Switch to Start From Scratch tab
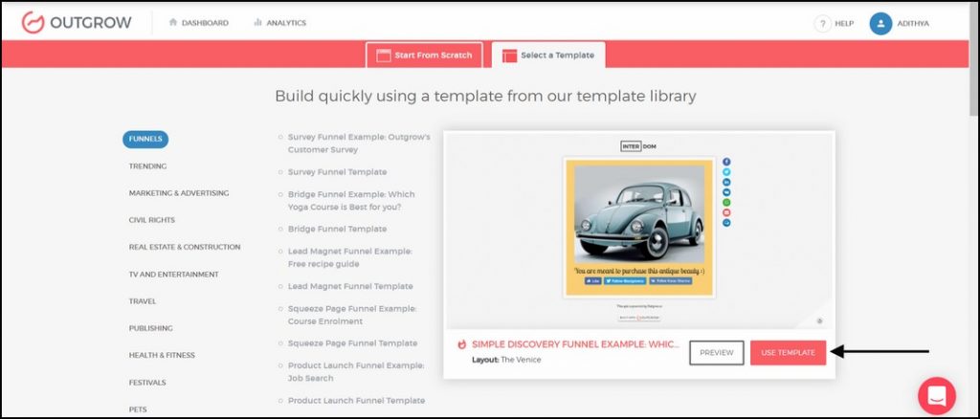The height and width of the screenshot is (419, 980). click(424, 55)
